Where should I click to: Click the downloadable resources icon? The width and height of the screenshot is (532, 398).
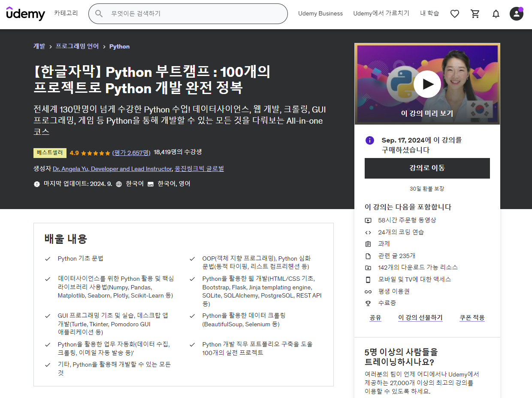(368, 267)
